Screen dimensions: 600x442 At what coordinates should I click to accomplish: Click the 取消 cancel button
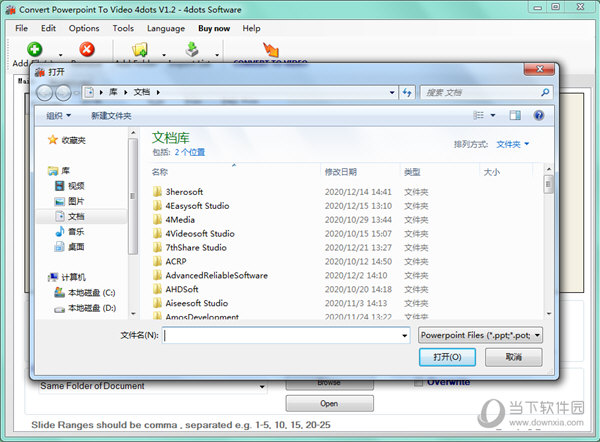point(514,357)
